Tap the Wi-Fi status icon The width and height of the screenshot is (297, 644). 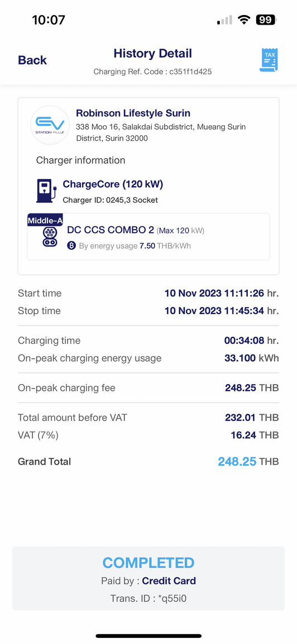(x=245, y=20)
